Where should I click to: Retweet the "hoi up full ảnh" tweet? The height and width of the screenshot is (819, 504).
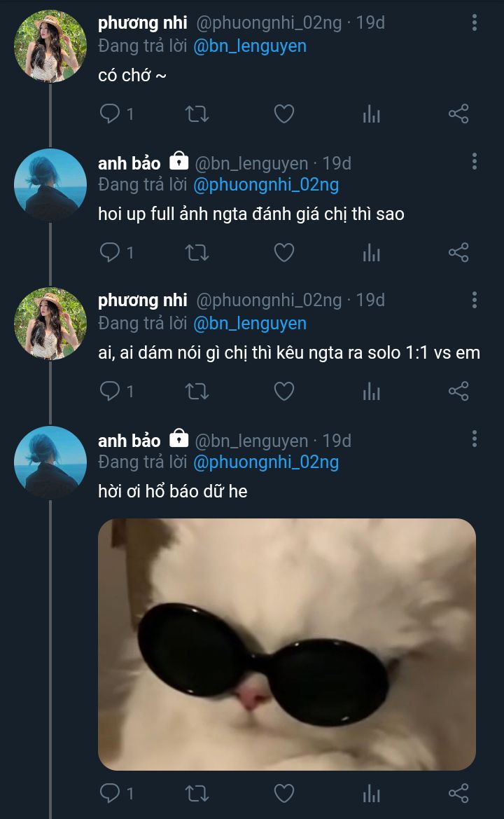tap(197, 252)
